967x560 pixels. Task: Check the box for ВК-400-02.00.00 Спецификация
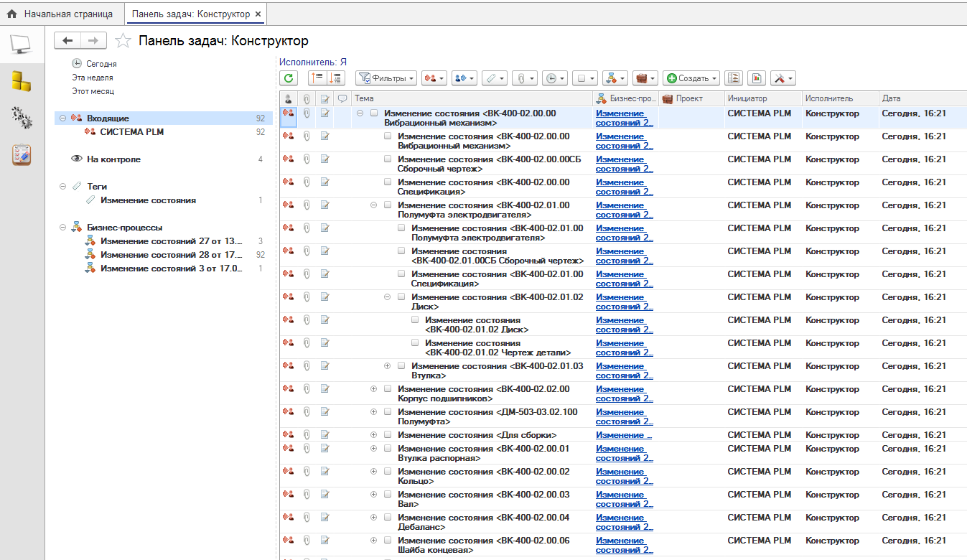388,182
